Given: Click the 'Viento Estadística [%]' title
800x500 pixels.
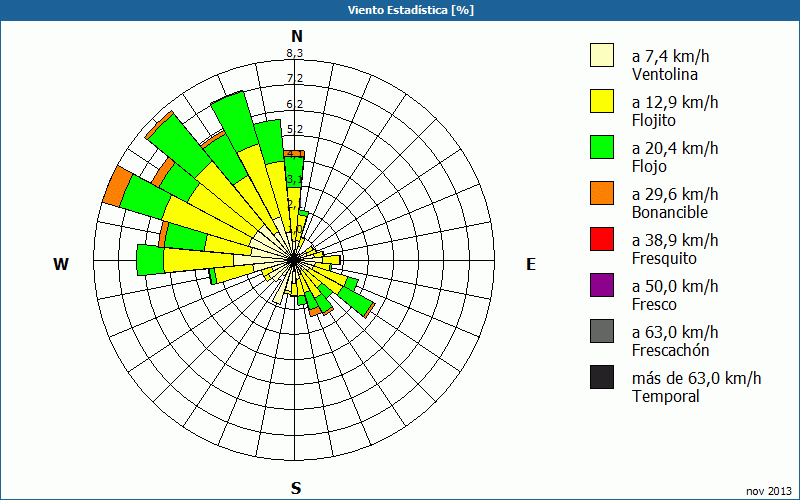Looking at the screenshot, I should (411, 10).
